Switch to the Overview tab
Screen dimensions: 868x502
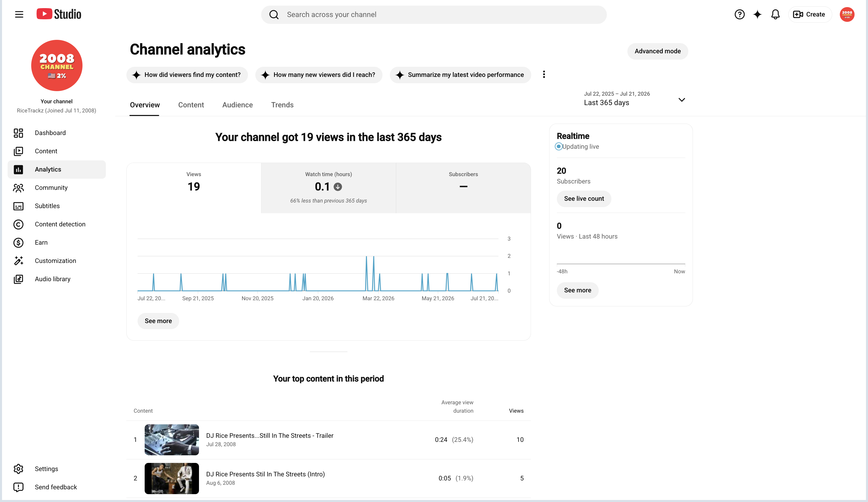coord(145,105)
